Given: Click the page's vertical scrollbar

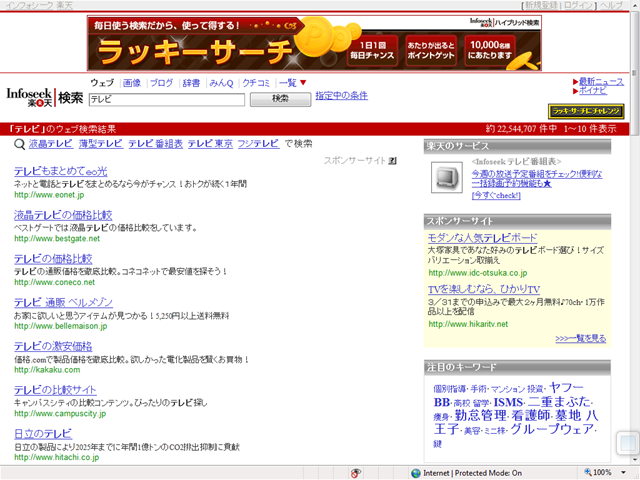Looking at the screenshot, I should point(635,233).
